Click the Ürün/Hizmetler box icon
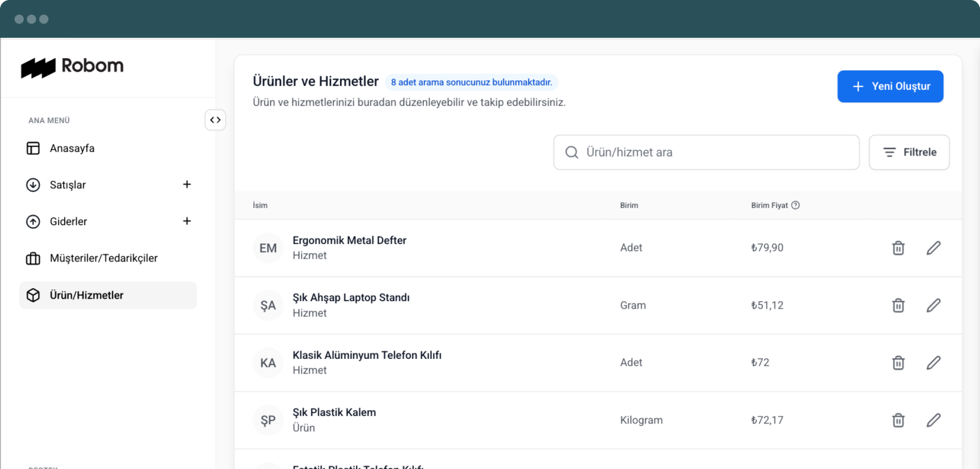 pyautogui.click(x=33, y=295)
